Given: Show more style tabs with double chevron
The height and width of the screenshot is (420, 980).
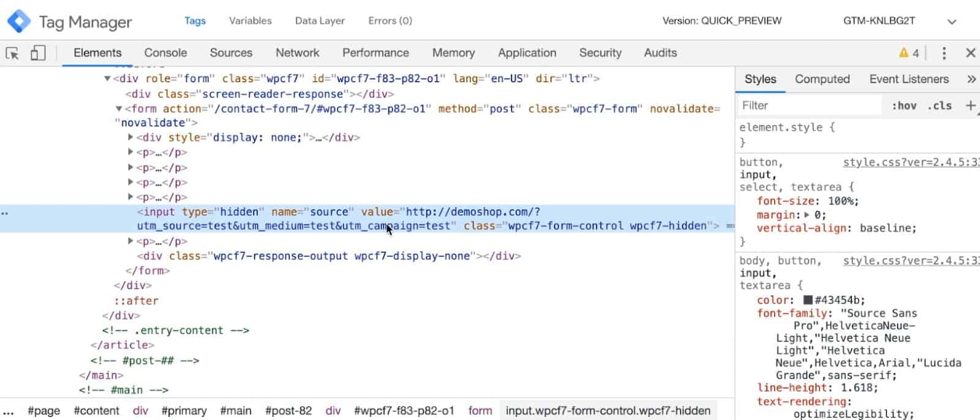Looking at the screenshot, I should 971,79.
